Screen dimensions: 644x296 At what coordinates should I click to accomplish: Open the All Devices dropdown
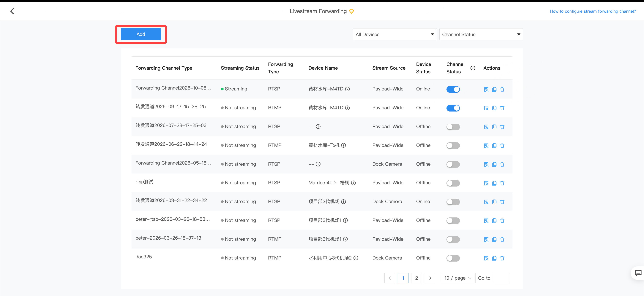394,34
